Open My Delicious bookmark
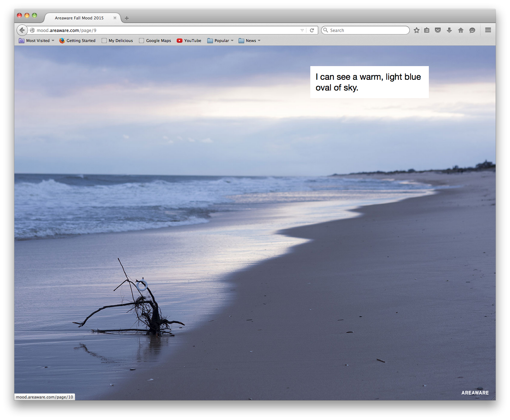The width and height of the screenshot is (510, 420). pyautogui.click(x=117, y=41)
